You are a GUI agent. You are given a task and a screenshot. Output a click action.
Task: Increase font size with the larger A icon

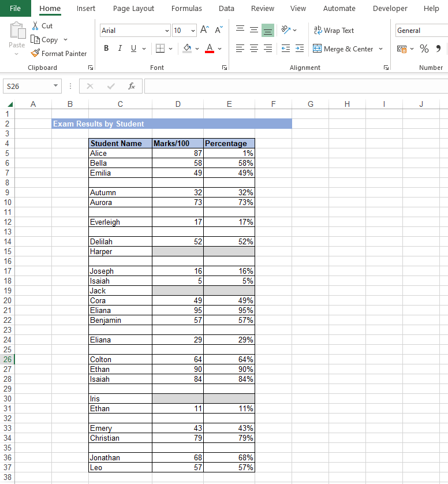pyautogui.click(x=204, y=30)
